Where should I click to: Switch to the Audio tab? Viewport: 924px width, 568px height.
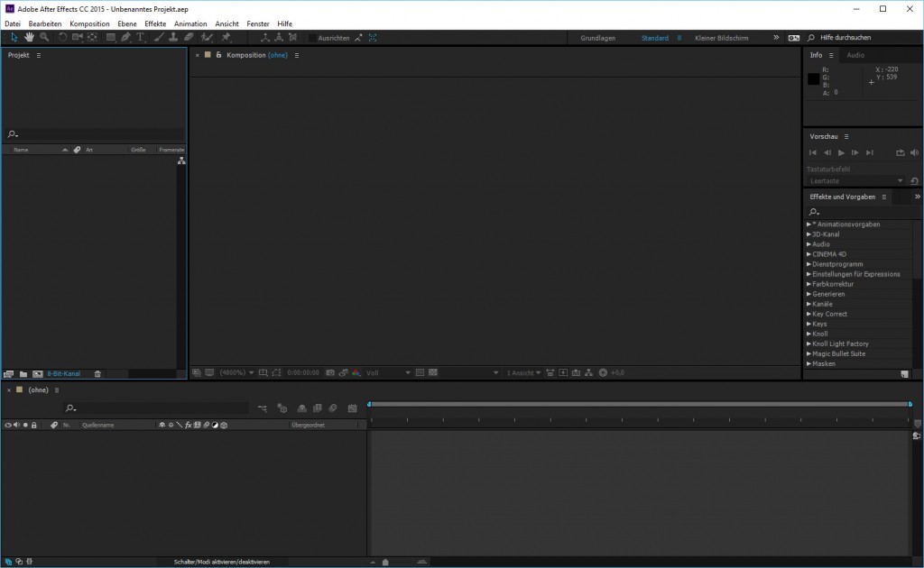(x=855, y=55)
